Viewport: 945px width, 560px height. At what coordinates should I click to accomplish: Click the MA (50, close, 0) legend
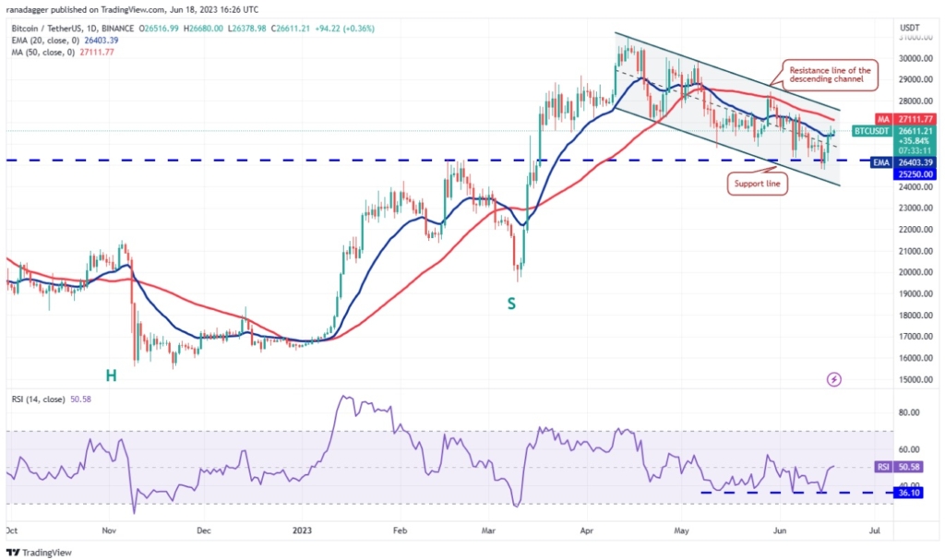click(x=42, y=53)
